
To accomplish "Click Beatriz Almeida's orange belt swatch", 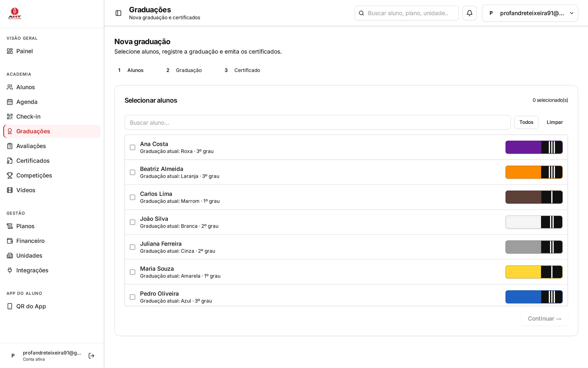I will [x=534, y=172].
